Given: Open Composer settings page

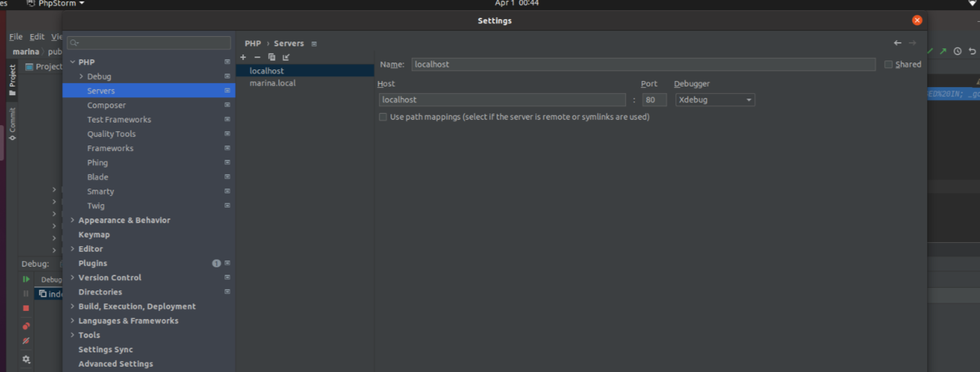Looking at the screenshot, I should [x=106, y=105].
